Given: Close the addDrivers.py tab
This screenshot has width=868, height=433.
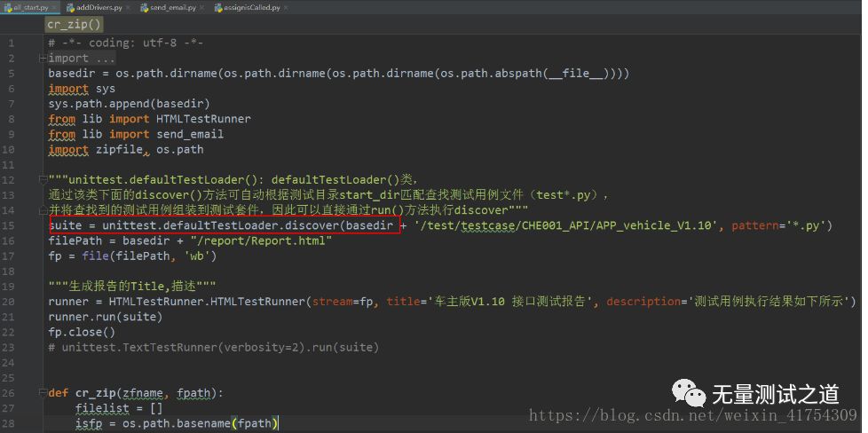Looking at the screenshot, I should pyautogui.click(x=129, y=8).
